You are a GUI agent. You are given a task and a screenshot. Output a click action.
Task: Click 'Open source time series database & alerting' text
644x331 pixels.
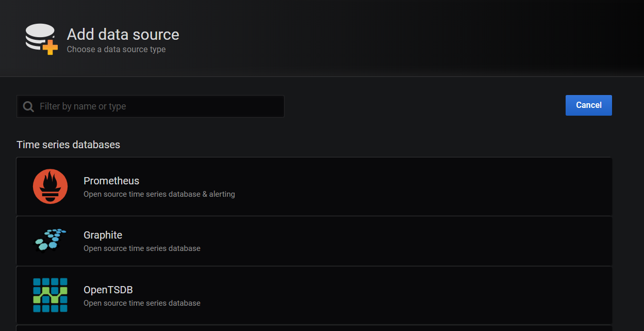click(x=159, y=194)
